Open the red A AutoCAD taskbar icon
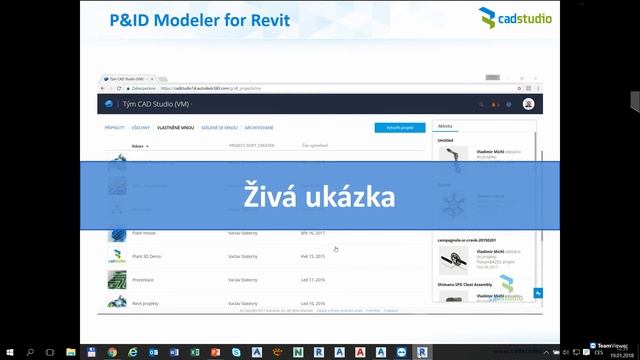 [360, 352]
